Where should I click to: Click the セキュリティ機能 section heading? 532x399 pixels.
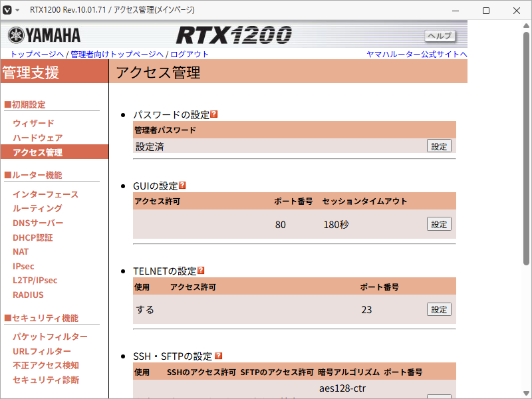tap(41, 319)
